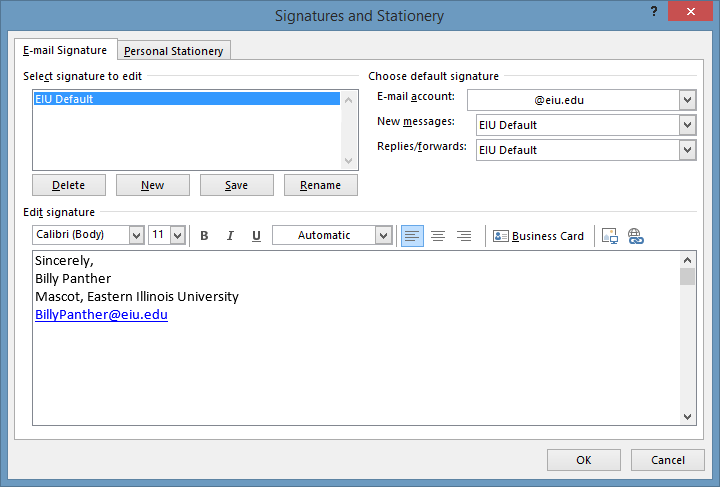The width and height of the screenshot is (720, 487).
Task: Toggle Bold formatting in signature editor
Action: pyautogui.click(x=204, y=236)
